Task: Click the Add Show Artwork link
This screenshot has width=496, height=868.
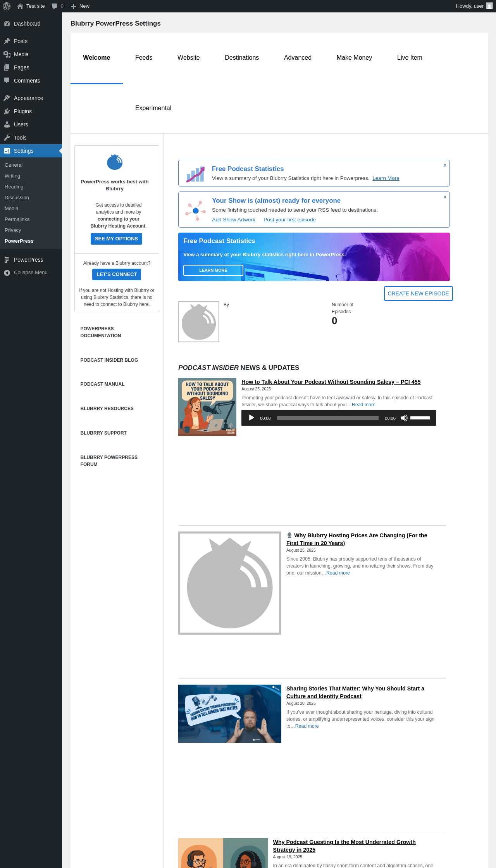Action: [x=234, y=220]
